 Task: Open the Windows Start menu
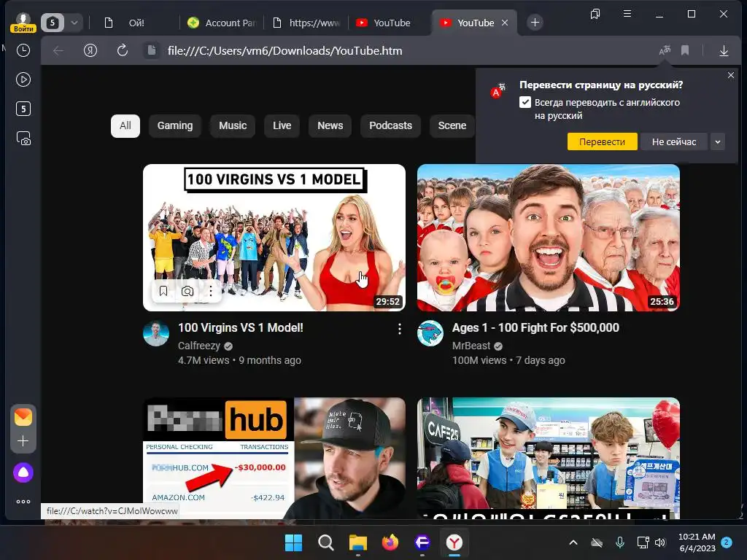293,542
